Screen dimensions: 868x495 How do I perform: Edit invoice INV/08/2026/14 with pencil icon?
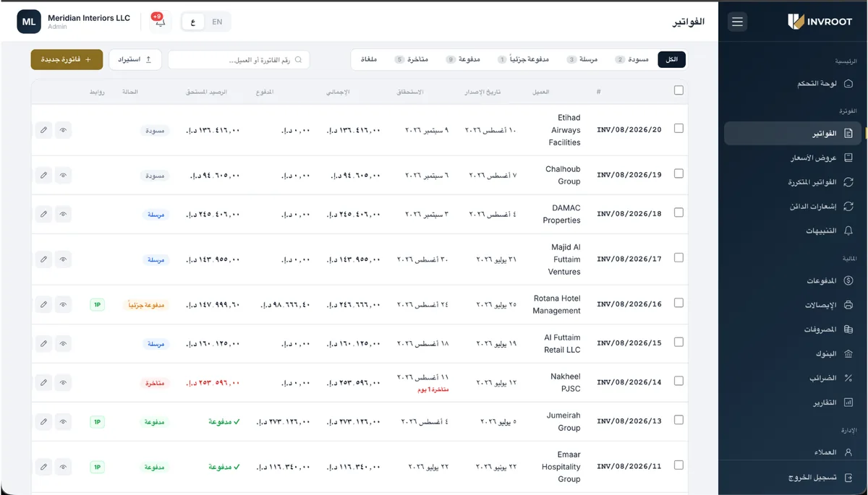point(43,382)
